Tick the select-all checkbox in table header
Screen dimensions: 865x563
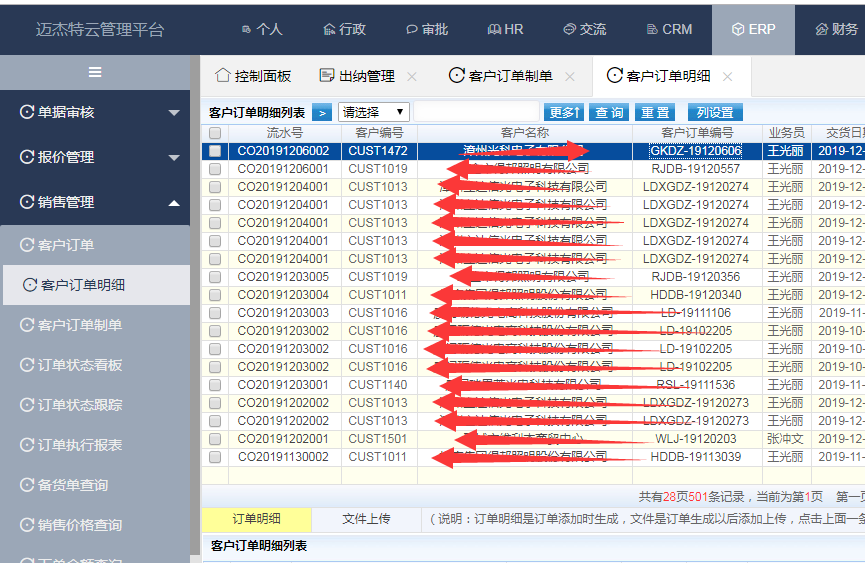215,133
